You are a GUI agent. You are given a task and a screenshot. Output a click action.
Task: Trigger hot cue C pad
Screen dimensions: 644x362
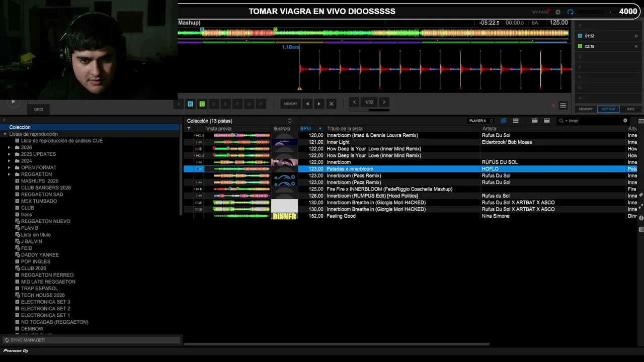pos(202,104)
